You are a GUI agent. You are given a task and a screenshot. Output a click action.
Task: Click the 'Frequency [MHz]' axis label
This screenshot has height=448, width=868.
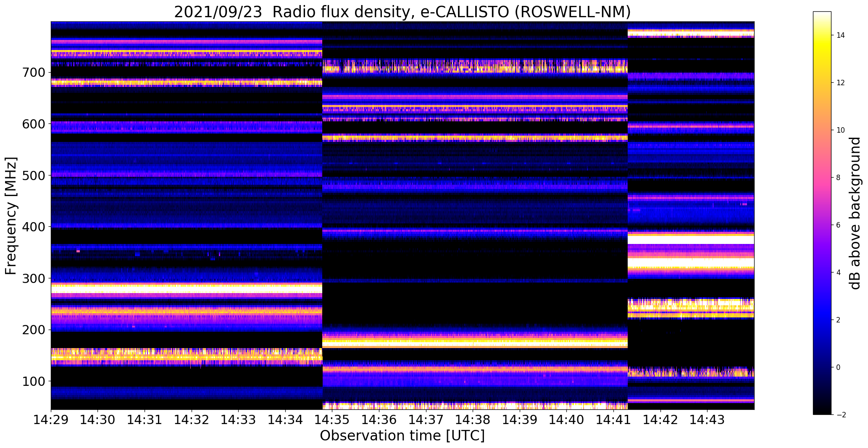(x=11, y=216)
